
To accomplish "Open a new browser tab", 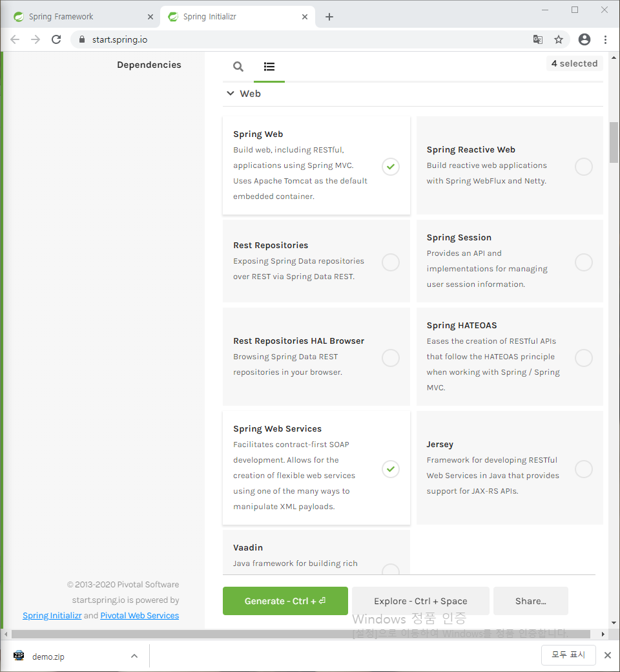I will pyautogui.click(x=329, y=17).
